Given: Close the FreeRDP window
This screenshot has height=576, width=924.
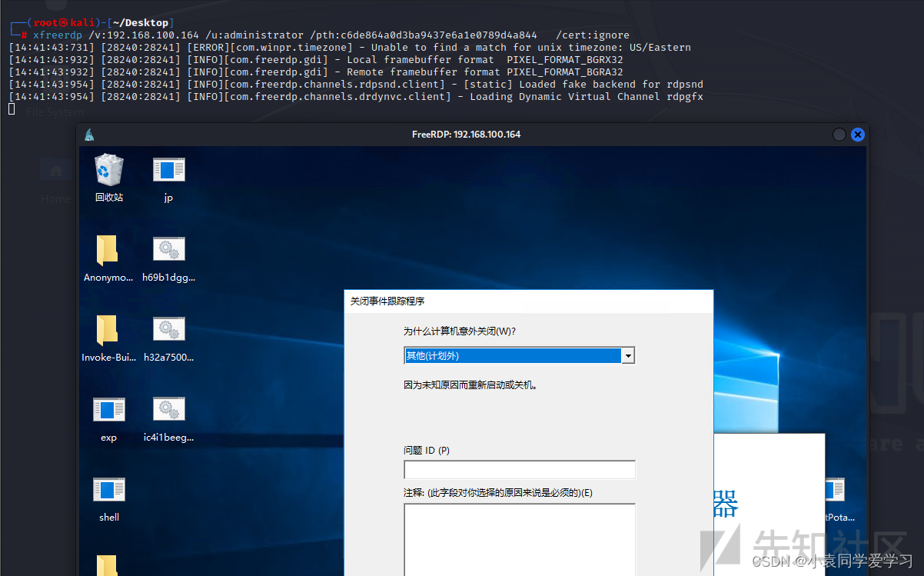Looking at the screenshot, I should pyautogui.click(x=858, y=135).
